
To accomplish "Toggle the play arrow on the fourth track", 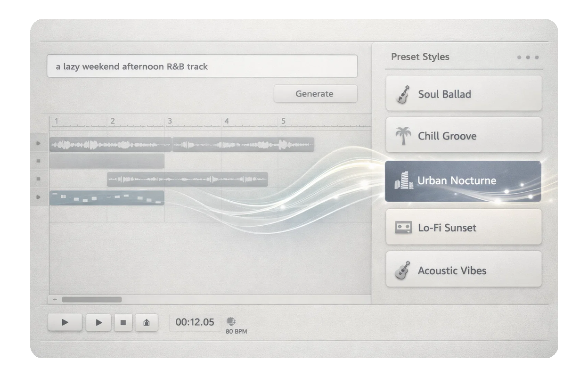I will pyautogui.click(x=38, y=197).
